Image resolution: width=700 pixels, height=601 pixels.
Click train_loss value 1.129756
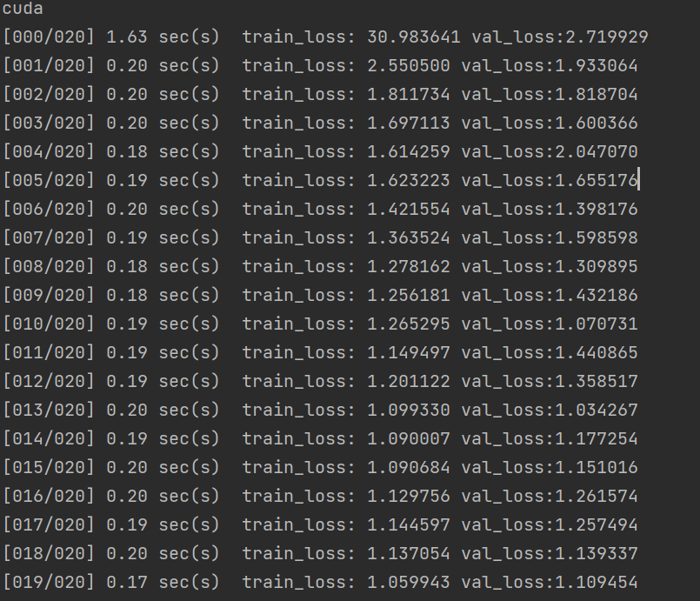coord(409,496)
